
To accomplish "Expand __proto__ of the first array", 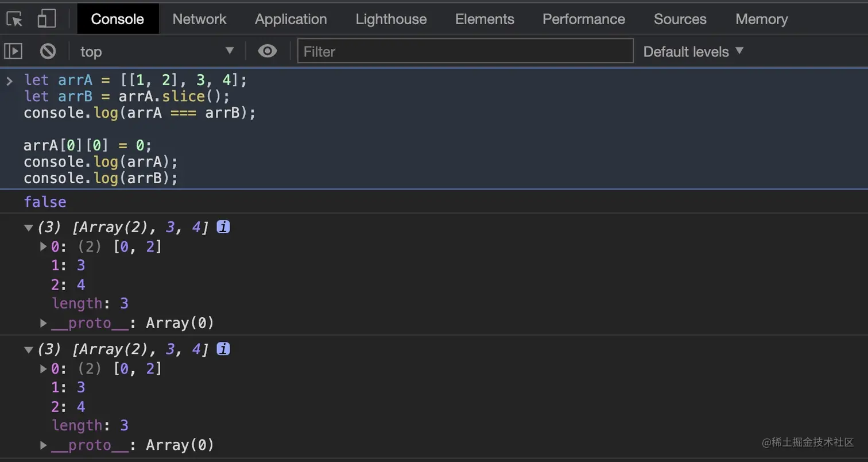I will [x=44, y=323].
